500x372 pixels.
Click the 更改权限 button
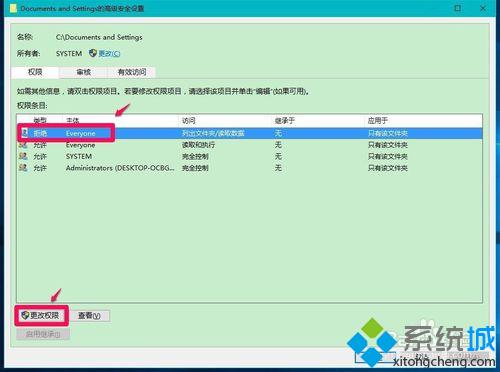(x=41, y=315)
